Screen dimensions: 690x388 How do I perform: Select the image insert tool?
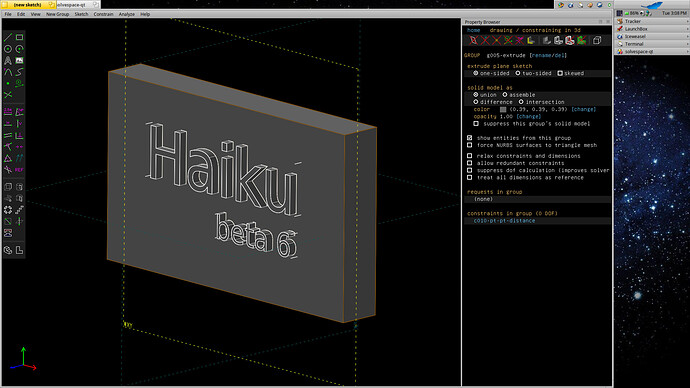19,60
